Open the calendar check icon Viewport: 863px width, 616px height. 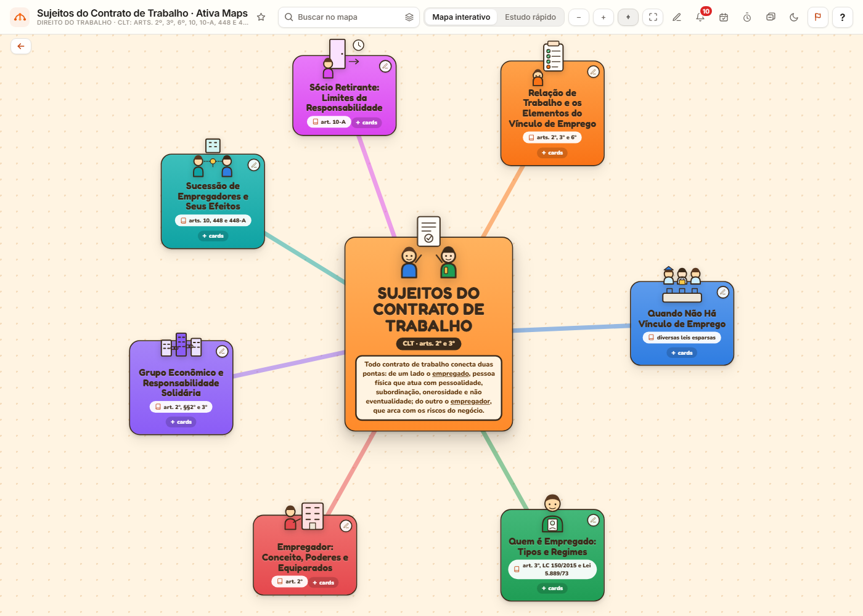pos(724,17)
